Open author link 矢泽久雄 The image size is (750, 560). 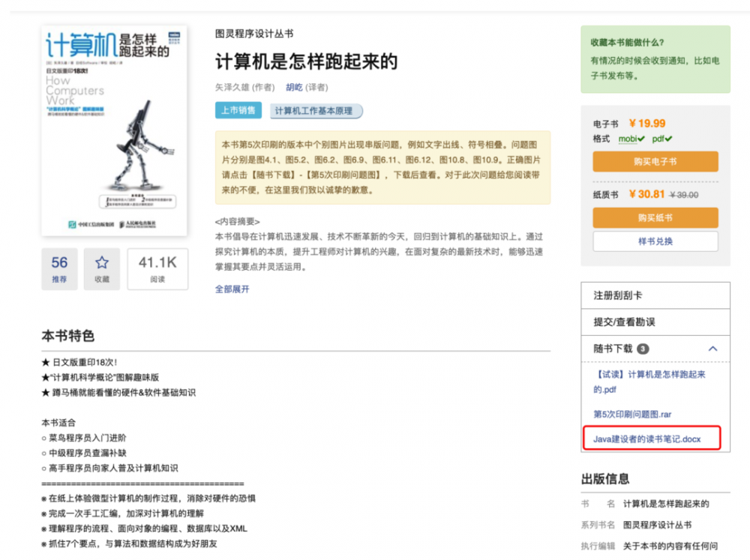[x=231, y=87]
